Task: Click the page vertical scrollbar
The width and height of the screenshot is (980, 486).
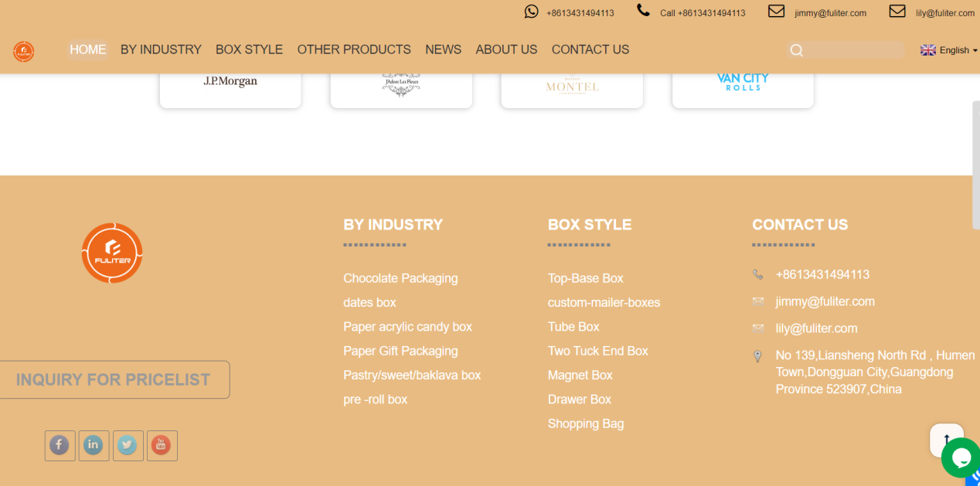Action: click(975, 162)
